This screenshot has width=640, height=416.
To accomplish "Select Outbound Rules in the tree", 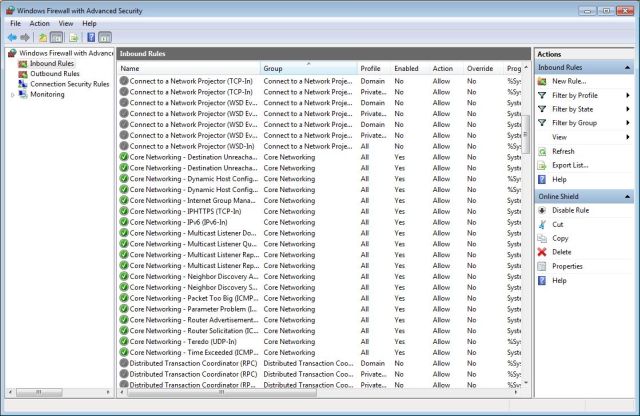I will click(x=55, y=74).
